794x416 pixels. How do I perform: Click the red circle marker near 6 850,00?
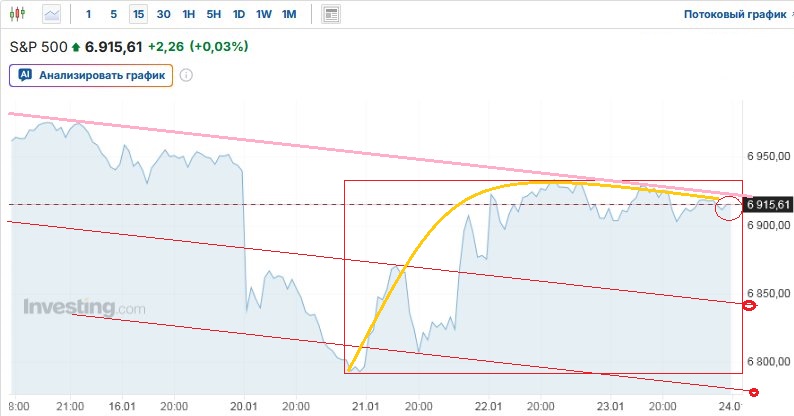tap(749, 304)
